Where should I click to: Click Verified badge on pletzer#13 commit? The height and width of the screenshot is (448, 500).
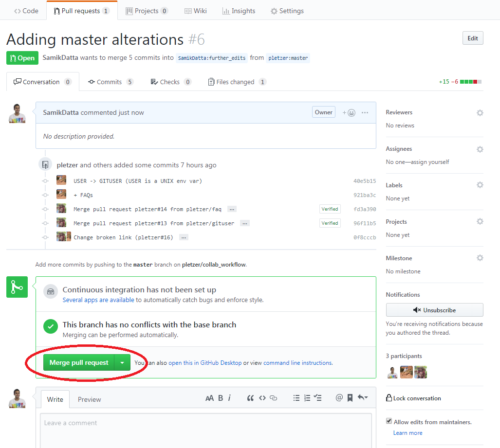[330, 223]
